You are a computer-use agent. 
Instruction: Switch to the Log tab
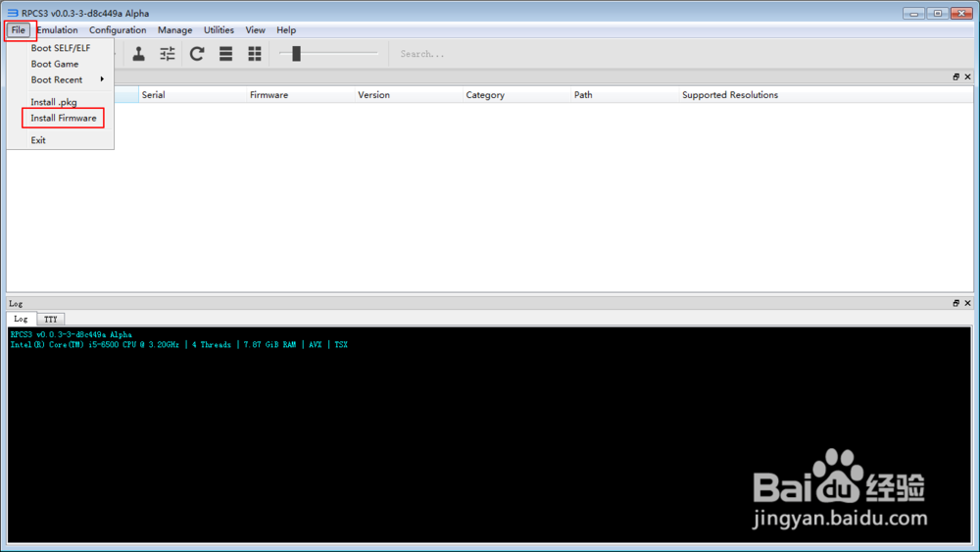point(21,319)
